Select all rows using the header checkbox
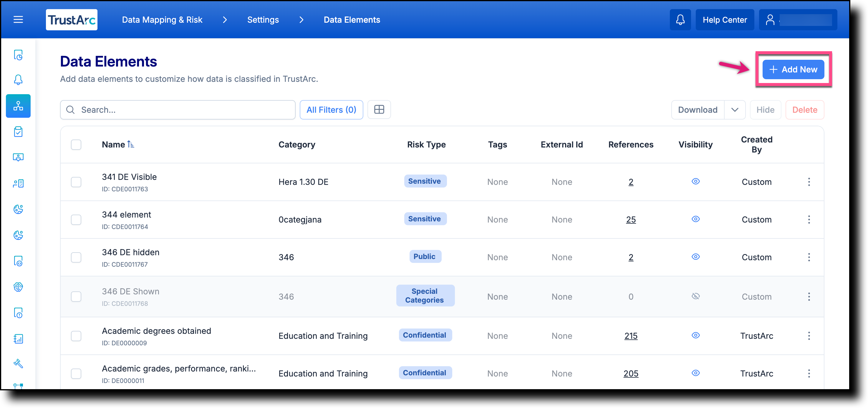This screenshot has height=408, width=868. click(x=76, y=145)
